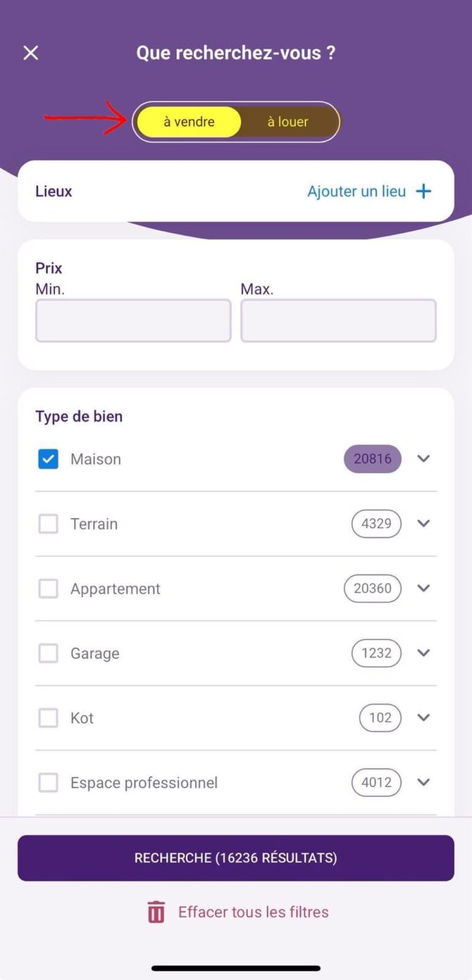Enable the Appartement checkbox
The image size is (472, 980).
pos(48,589)
